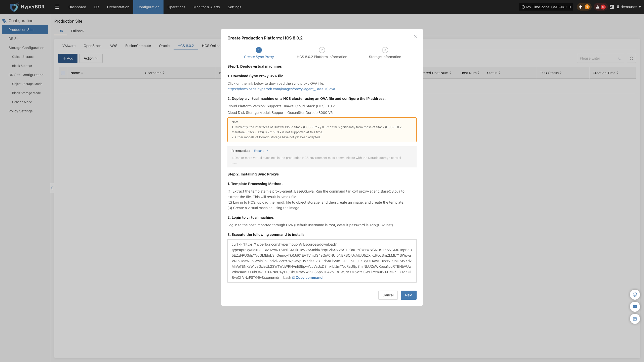Viewport: 644px width, 362px height.
Task: Click step 1 circle Create Sync Proxy
Action: click(x=259, y=50)
